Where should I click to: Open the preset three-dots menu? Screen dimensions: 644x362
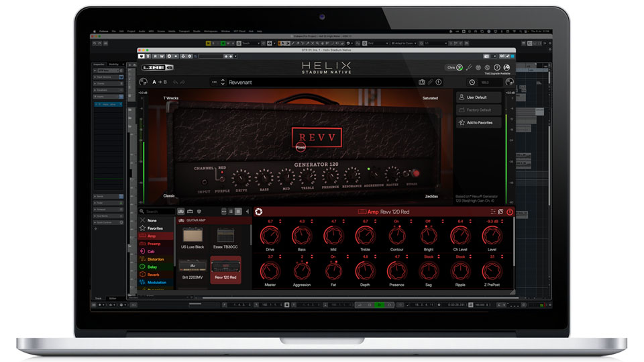214,82
